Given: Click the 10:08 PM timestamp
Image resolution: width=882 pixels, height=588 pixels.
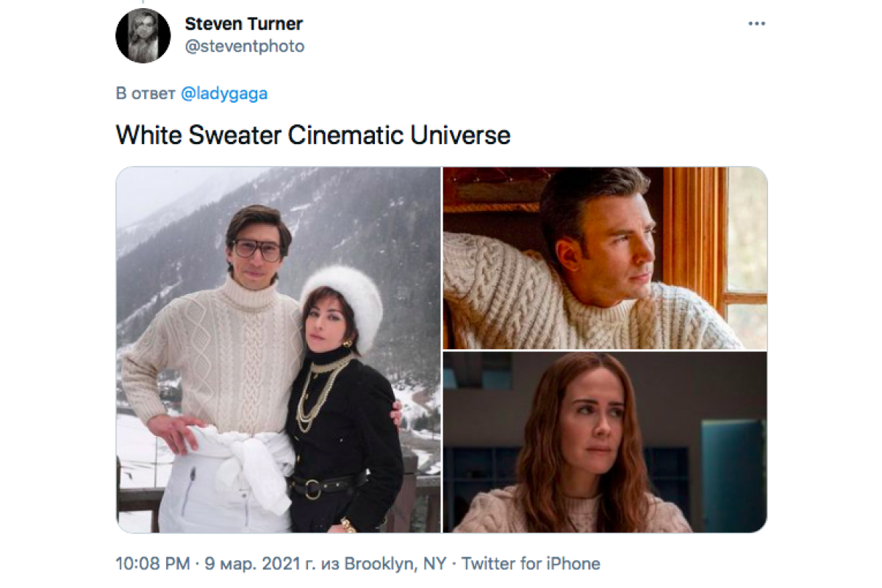Looking at the screenshot, I should (x=151, y=564).
